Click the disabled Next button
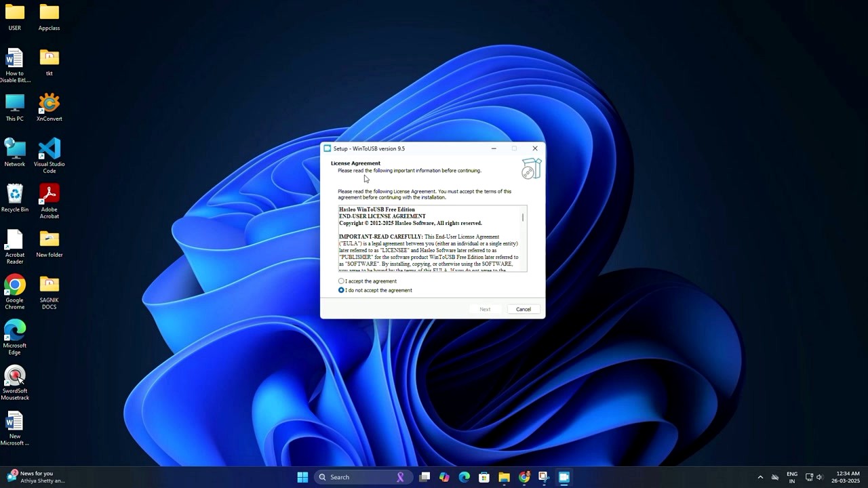Image resolution: width=868 pixels, height=488 pixels. click(484, 309)
